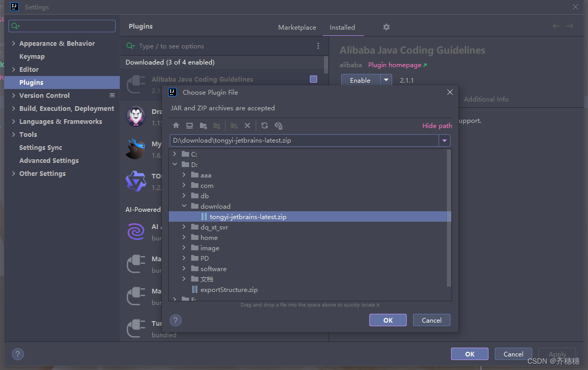Navigate forward with right arrow in Settings
The width and height of the screenshot is (588, 370).
(x=570, y=26)
